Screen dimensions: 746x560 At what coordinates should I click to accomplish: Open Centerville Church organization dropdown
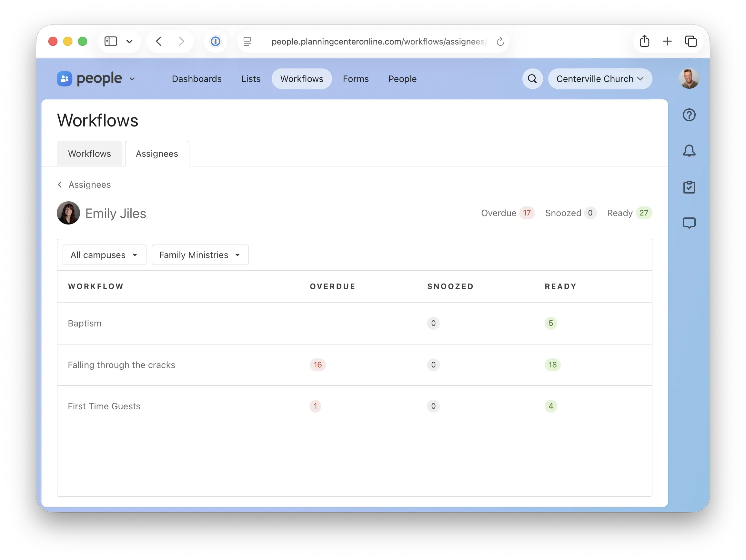(600, 79)
